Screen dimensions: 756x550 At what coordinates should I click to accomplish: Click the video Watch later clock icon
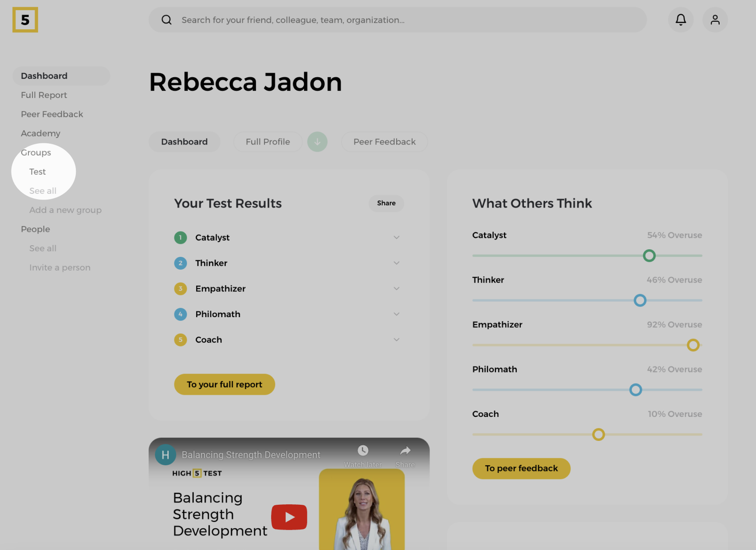(362, 451)
